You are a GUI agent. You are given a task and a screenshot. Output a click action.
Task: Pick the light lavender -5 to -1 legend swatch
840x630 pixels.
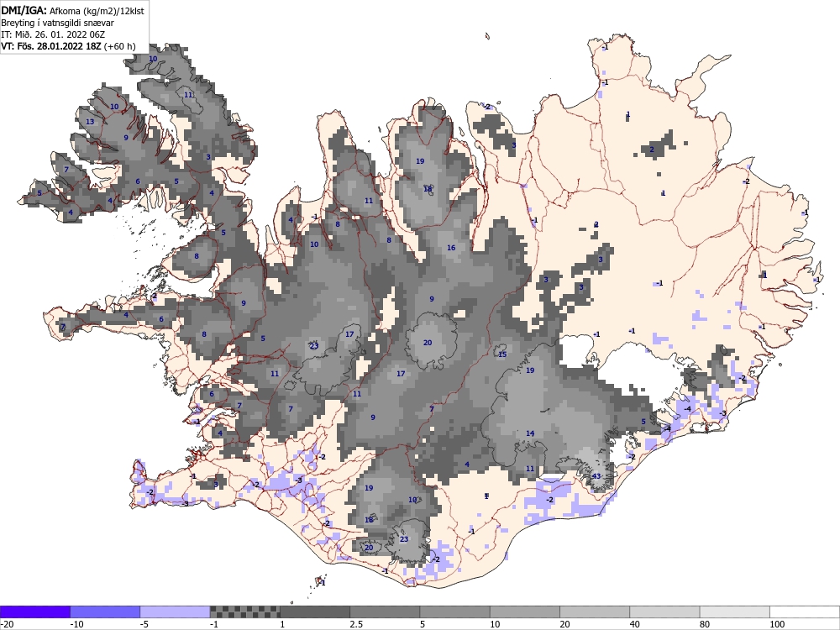[x=176, y=612]
